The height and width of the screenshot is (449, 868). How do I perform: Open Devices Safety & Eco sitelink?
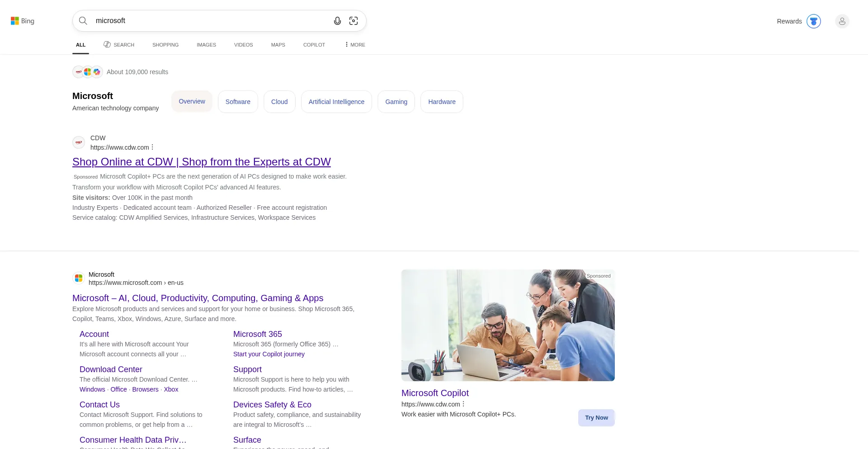(x=272, y=405)
